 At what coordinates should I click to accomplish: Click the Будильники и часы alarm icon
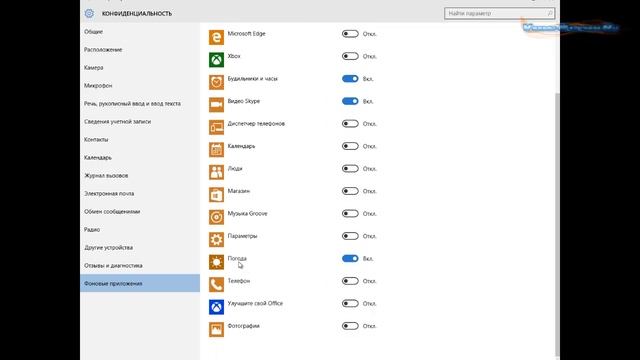tap(216, 82)
